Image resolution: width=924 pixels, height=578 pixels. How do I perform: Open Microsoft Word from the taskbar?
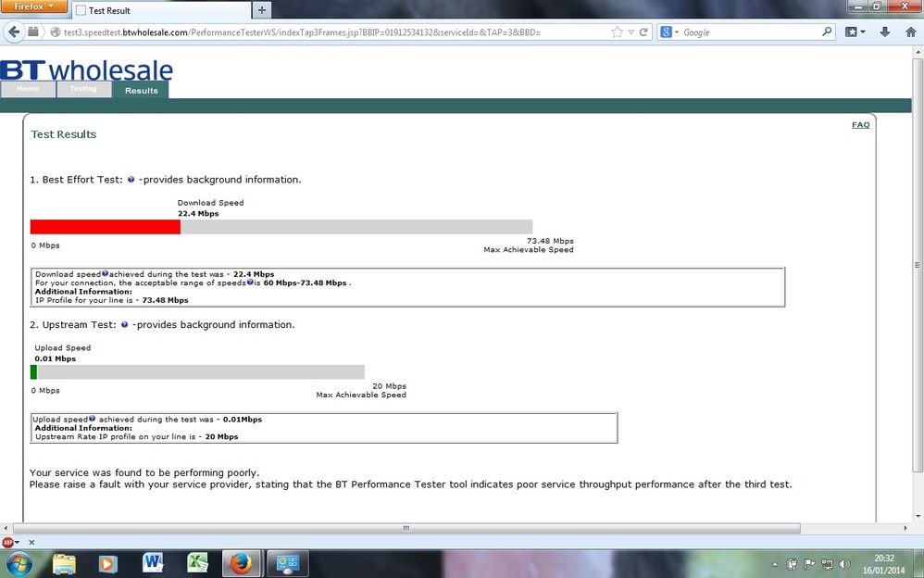click(x=153, y=564)
